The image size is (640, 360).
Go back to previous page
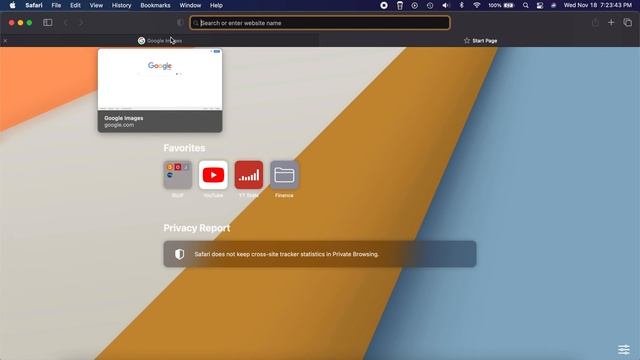click(66, 23)
